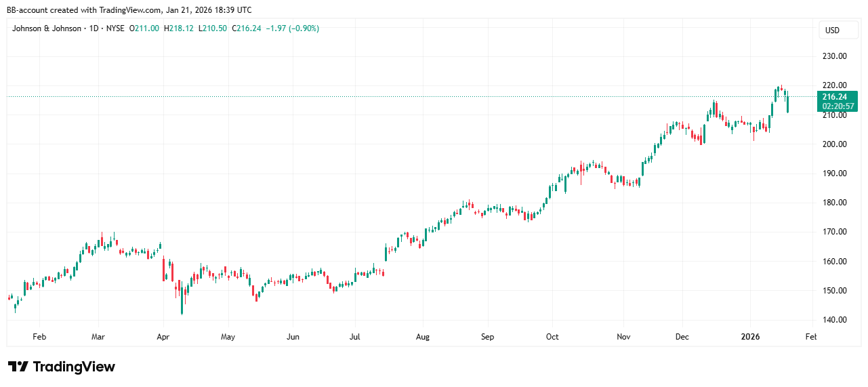Click the TradingView wordmark text

(x=74, y=367)
